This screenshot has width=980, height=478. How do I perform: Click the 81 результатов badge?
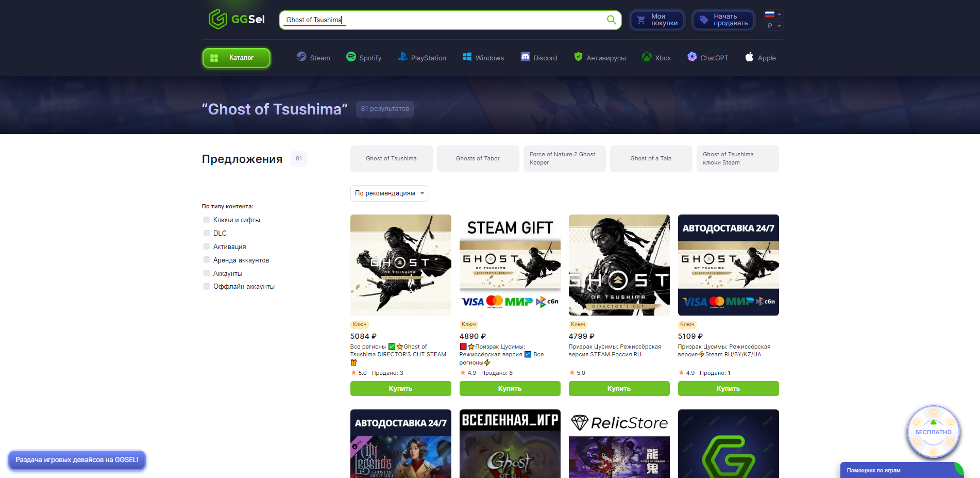click(x=385, y=109)
